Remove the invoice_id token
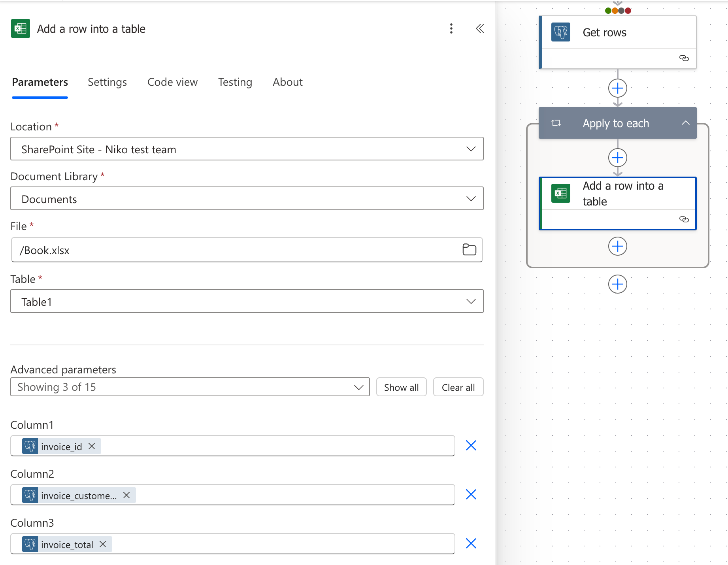The height and width of the screenshot is (565, 728). [x=92, y=446]
